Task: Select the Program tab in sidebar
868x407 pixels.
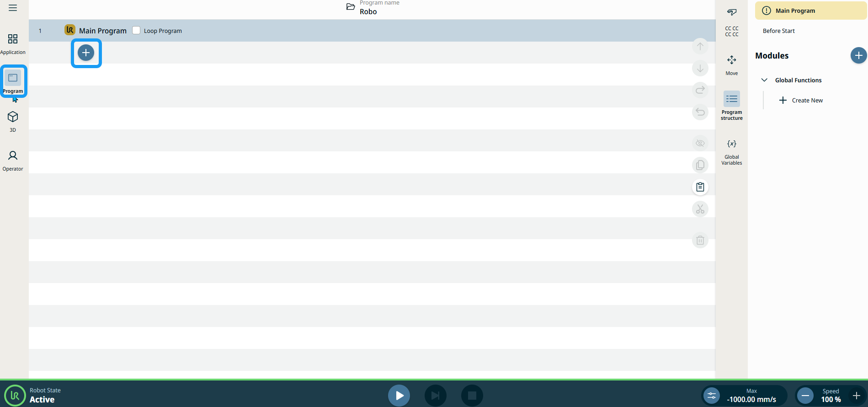Action: click(13, 82)
